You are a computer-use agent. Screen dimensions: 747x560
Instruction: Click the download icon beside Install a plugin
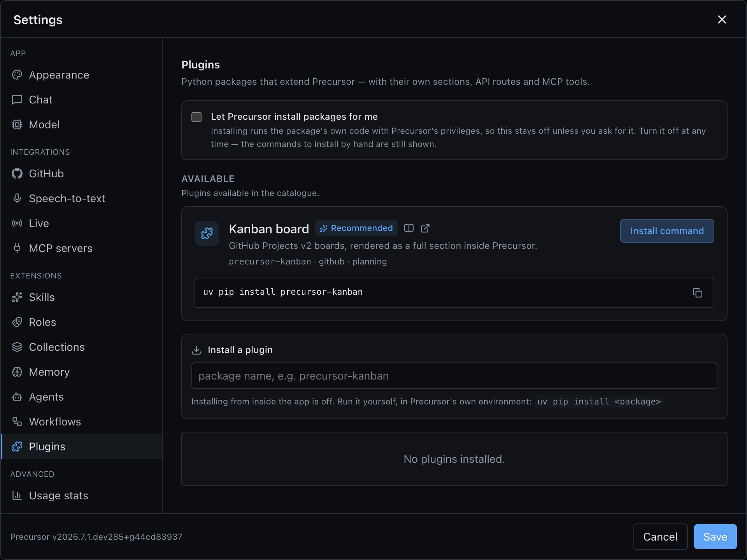click(196, 350)
